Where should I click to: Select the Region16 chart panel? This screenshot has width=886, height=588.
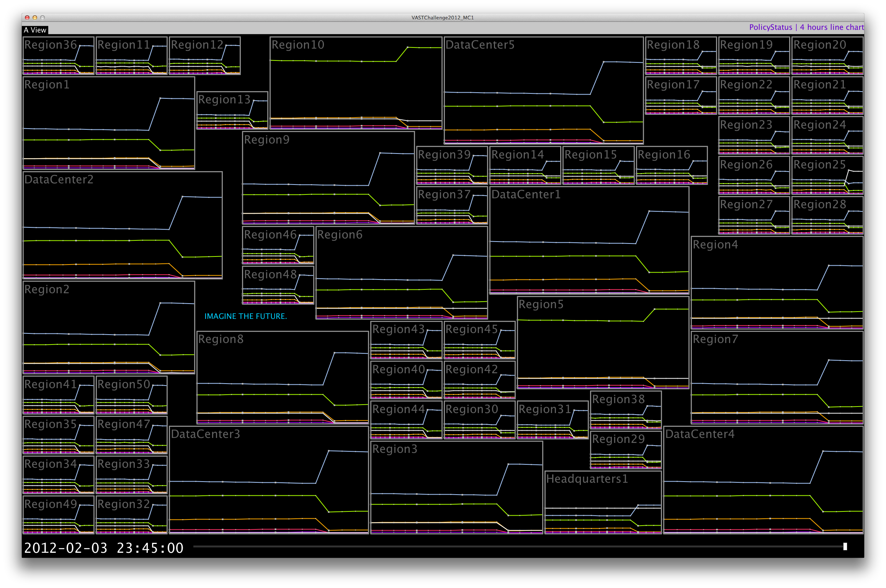(672, 166)
